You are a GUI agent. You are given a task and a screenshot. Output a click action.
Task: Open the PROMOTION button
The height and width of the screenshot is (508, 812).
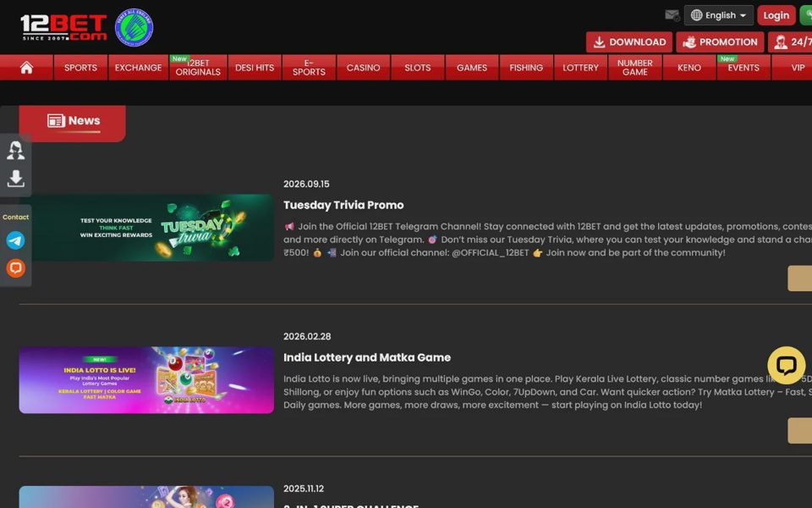[x=720, y=42]
